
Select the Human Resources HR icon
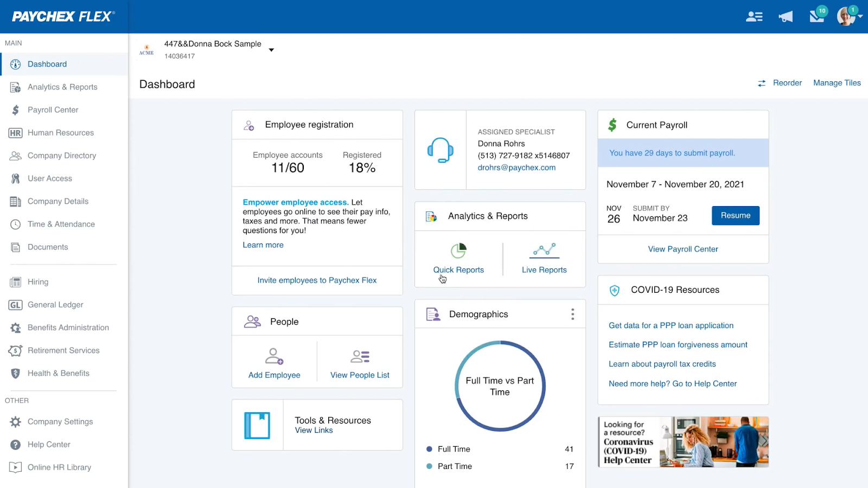(15, 132)
